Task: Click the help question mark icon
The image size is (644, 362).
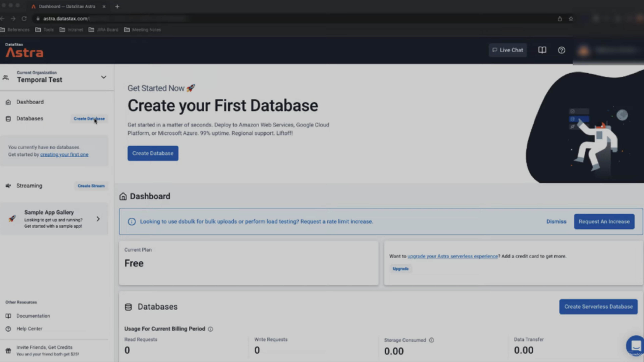Action: (561, 50)
